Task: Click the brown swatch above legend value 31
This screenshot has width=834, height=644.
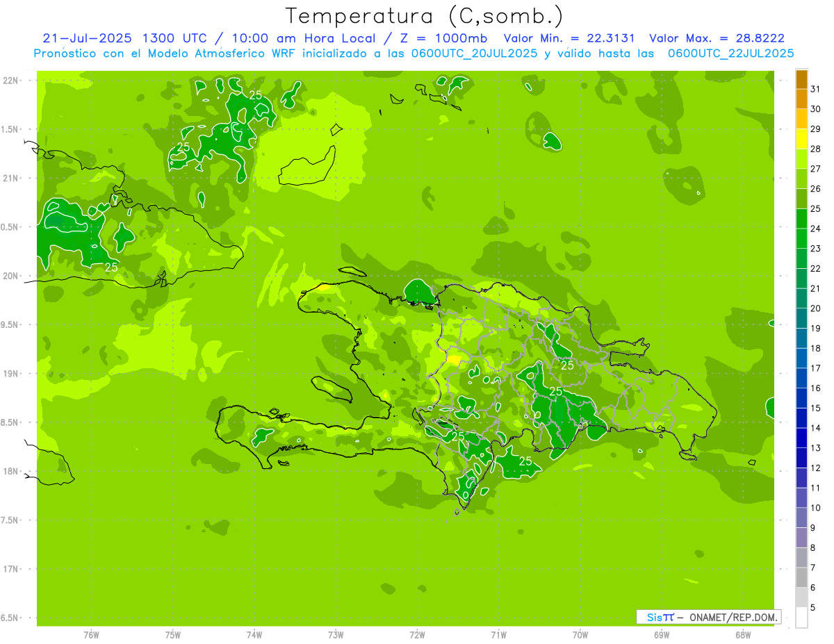Action: (801, 80)
